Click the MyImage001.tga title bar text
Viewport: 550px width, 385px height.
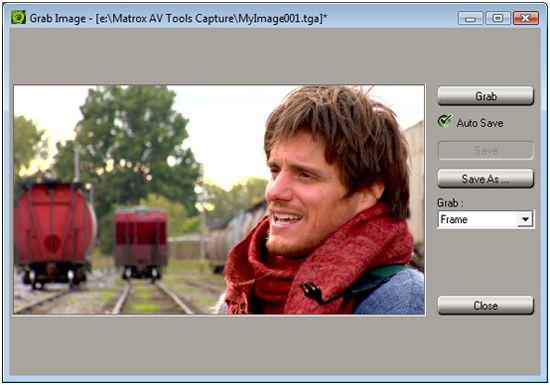pos(279,18)
